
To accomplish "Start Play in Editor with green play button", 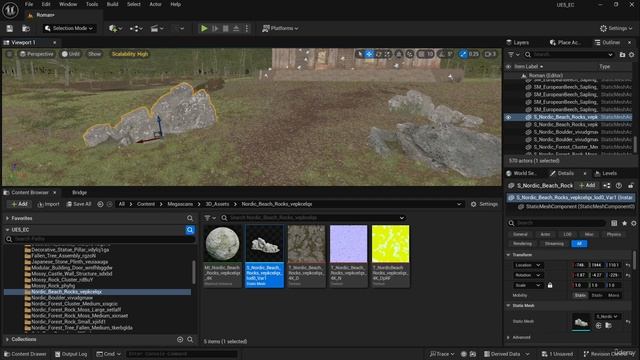I will pos(204,29).
